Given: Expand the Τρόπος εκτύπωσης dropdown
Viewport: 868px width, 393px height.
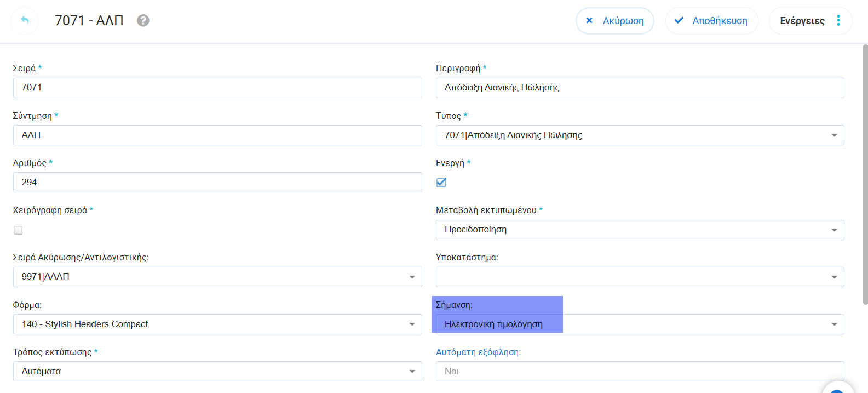Looking at the screenshot, I should click(412, 372).
